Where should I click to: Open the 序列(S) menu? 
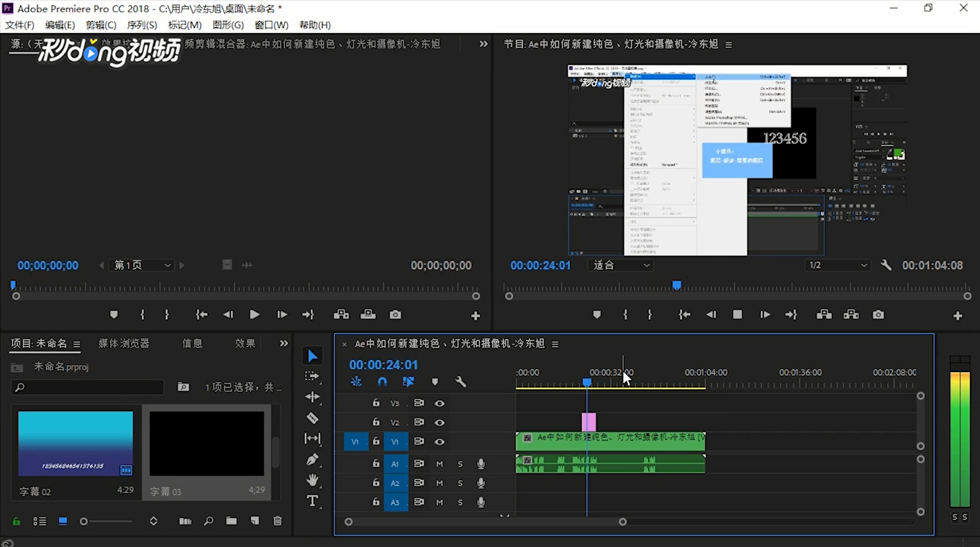click(x=142, y=25)
